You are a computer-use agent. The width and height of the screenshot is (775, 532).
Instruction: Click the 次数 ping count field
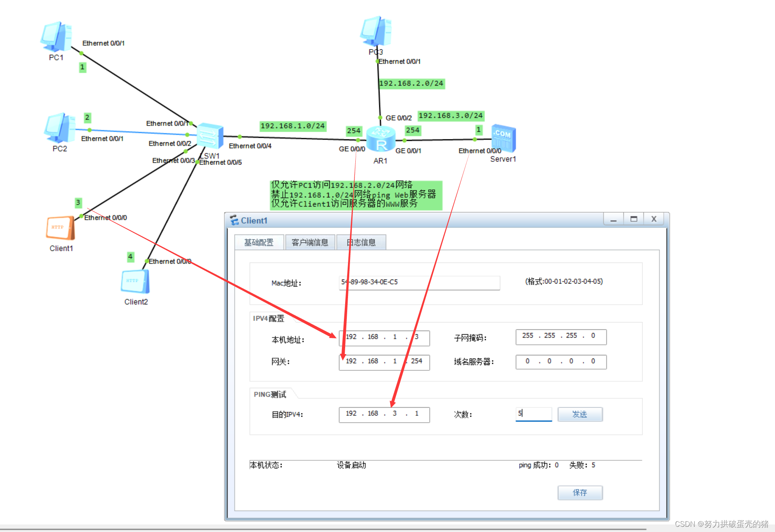[x=533, y=414]
